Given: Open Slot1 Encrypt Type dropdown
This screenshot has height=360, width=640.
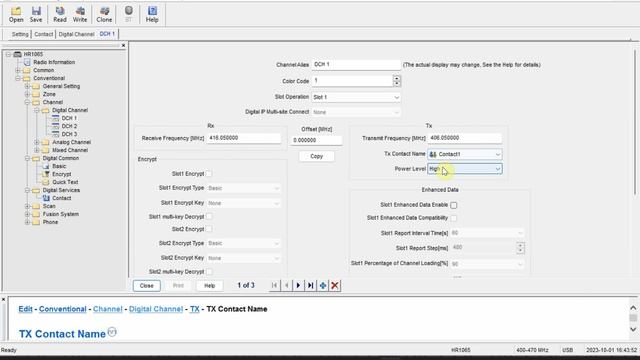Looking at the screenshot, I should pyautogui.click(x=243, y=188).
